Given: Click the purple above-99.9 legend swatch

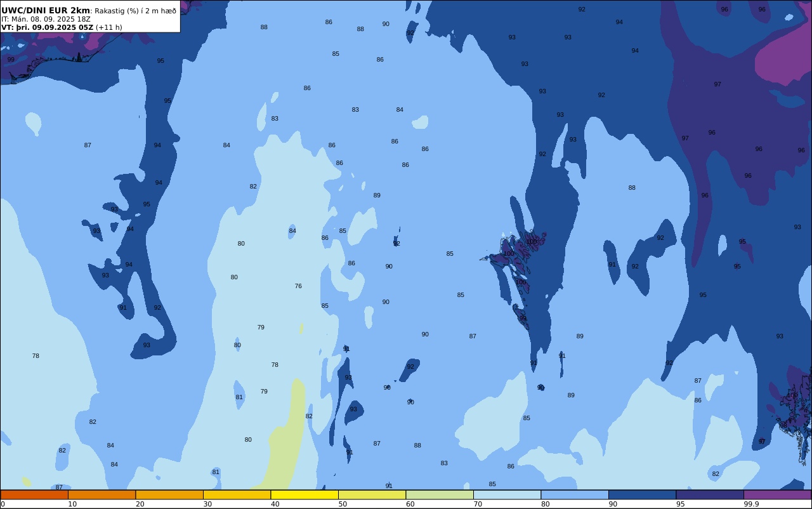Looking at the screenshot, I should 777,494.
